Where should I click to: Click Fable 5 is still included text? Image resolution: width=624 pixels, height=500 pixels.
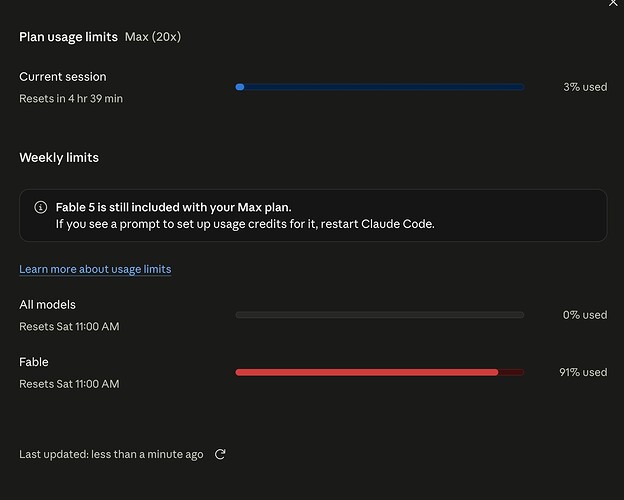[174, 207]
